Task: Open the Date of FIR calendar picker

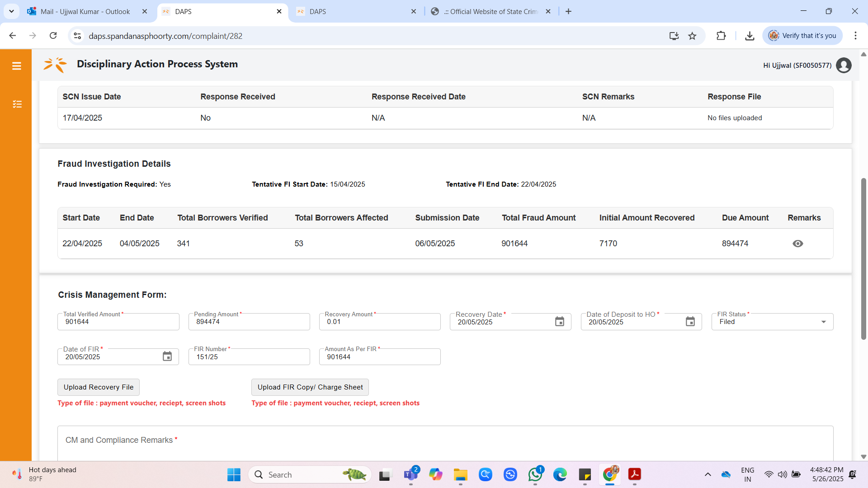Action: pyautogui.click(x=167, y=357)
